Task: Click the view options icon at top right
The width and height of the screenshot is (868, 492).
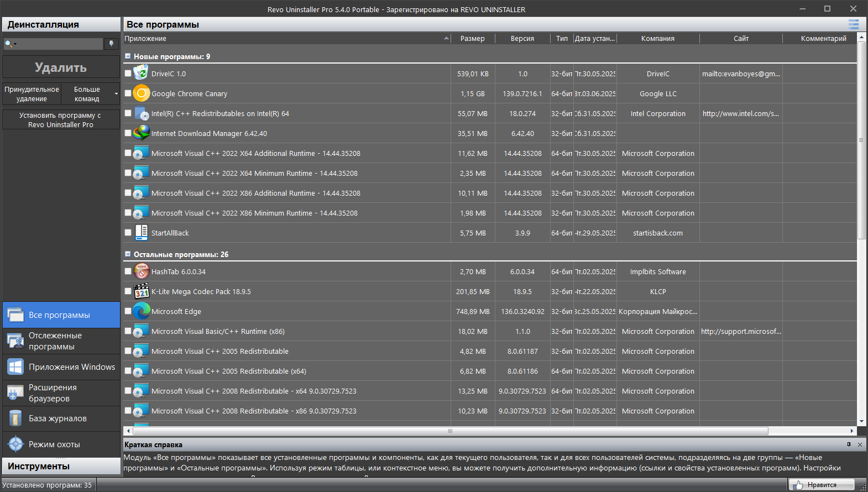Action: pyautogui.click(x=854, y=24)
